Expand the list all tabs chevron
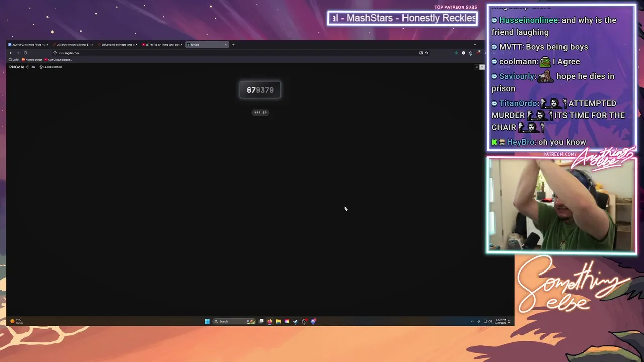The image size is (644, 362). 475,45
